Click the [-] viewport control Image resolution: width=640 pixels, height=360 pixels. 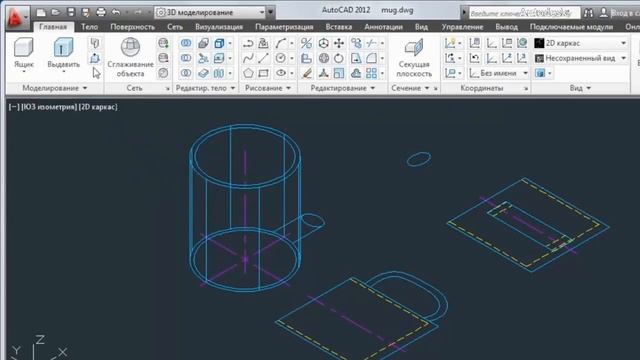13,107
